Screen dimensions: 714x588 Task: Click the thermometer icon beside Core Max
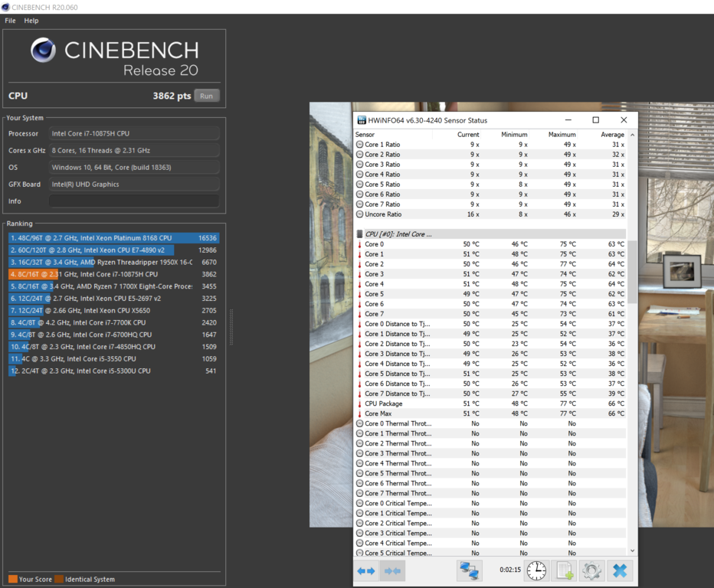[360, 413]
